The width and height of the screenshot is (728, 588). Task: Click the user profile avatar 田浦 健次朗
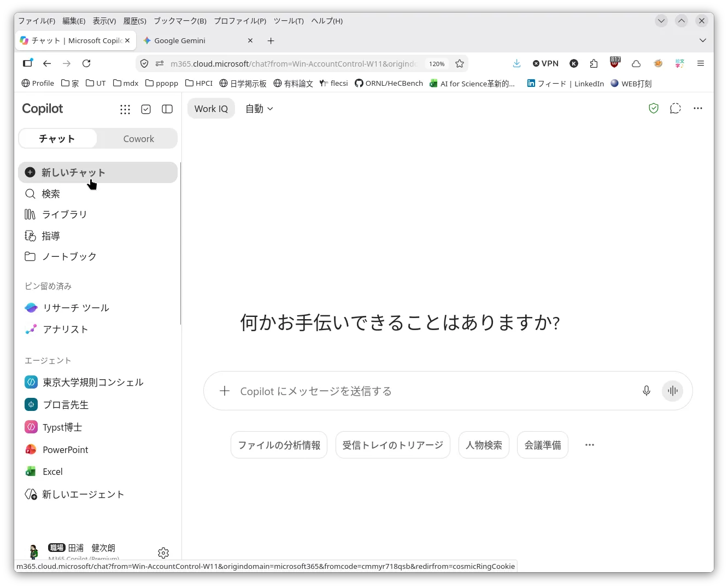point(33,551)
